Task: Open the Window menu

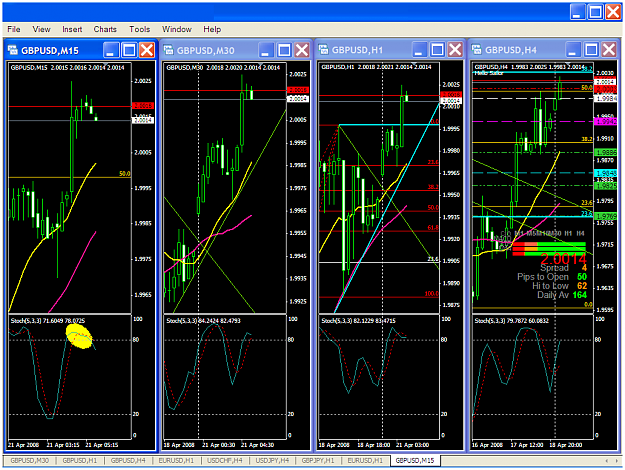Action: click(177, 29)
